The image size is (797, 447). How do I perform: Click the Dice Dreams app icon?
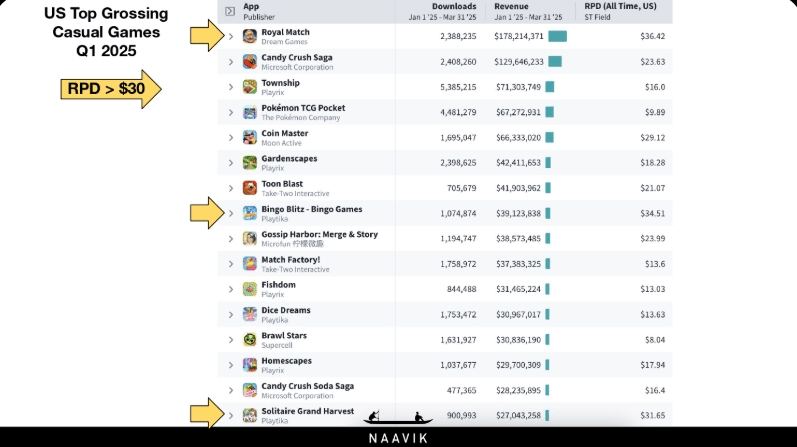click(x=249, y=315)
